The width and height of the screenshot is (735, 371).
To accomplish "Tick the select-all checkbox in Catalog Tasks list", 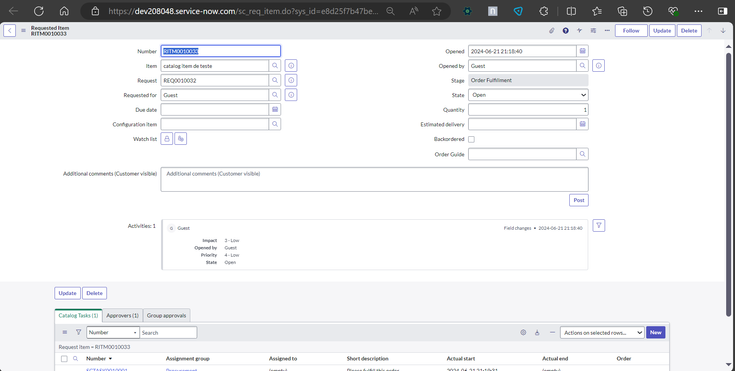I will (64, 359).
